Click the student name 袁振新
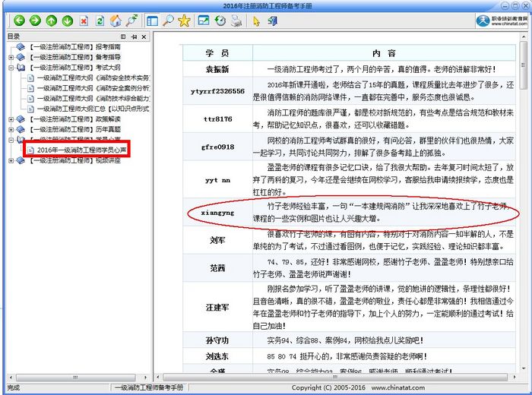 (x=217, y=69)
